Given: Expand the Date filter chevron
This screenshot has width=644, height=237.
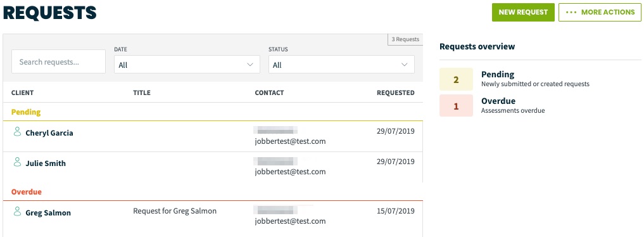Looking at the screenshot, I should (250, 65).
